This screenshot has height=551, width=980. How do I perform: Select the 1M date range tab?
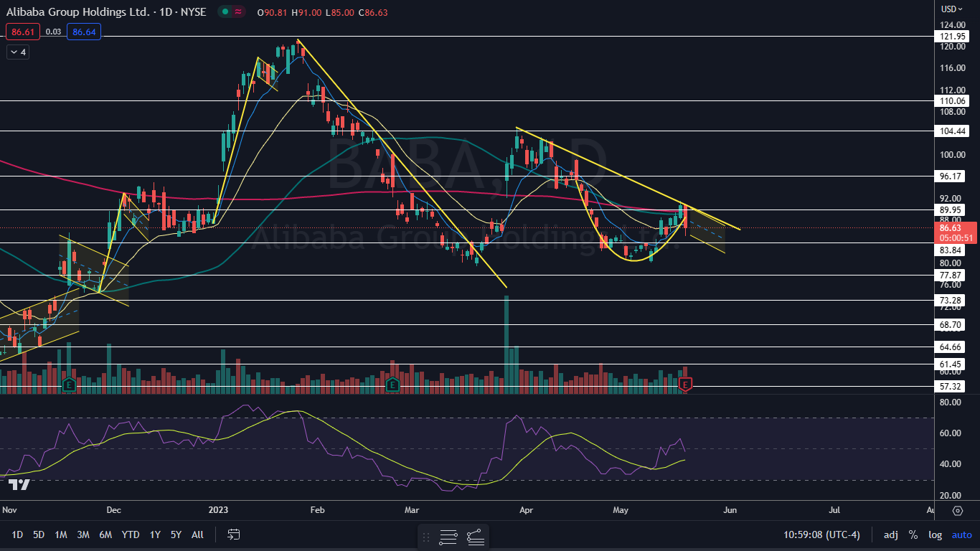61,534
